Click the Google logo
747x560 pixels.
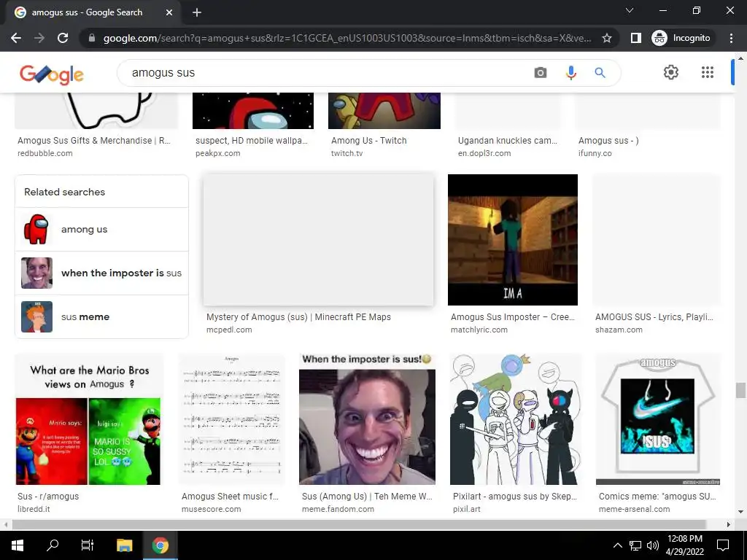pyautogui.click(x=52, y=74)
